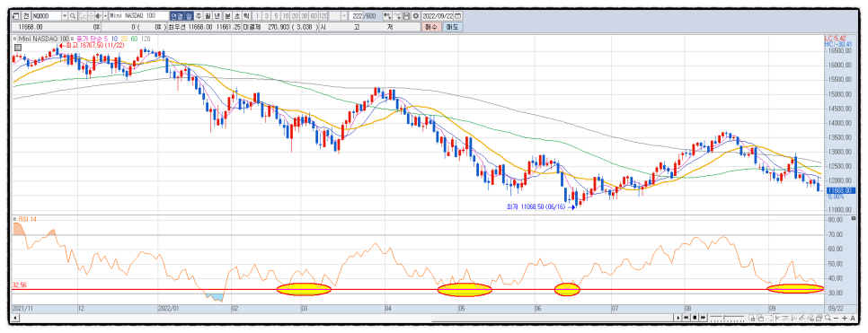868x333 pixels.
Task: Click the indicator line tool icon
Action: tap(397, 15)
